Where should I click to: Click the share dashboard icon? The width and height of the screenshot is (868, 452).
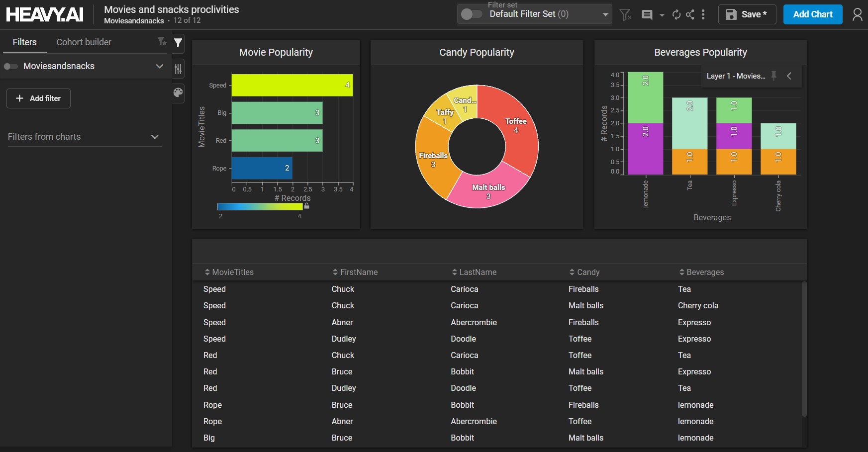click(690, 15)
